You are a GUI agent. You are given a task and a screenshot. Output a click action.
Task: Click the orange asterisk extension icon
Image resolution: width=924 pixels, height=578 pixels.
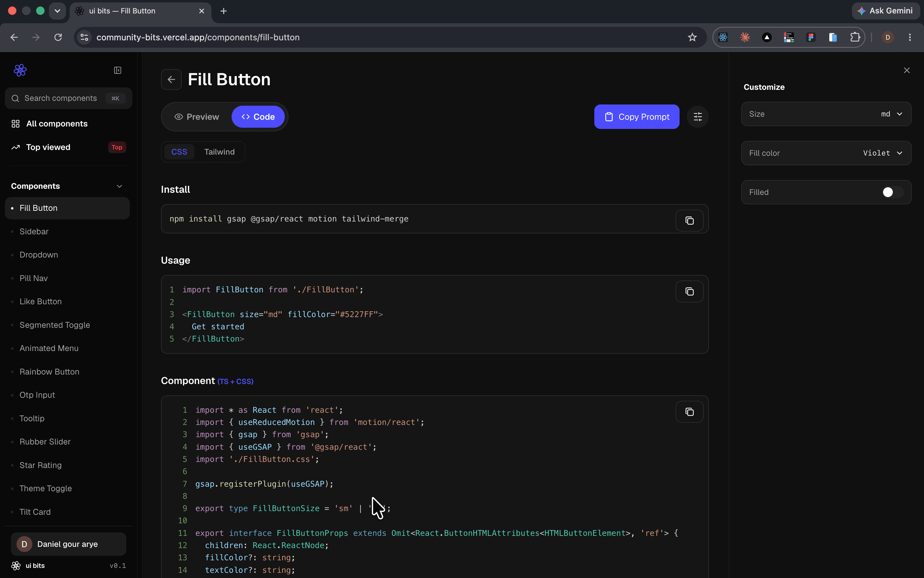(x=745, y=38)
